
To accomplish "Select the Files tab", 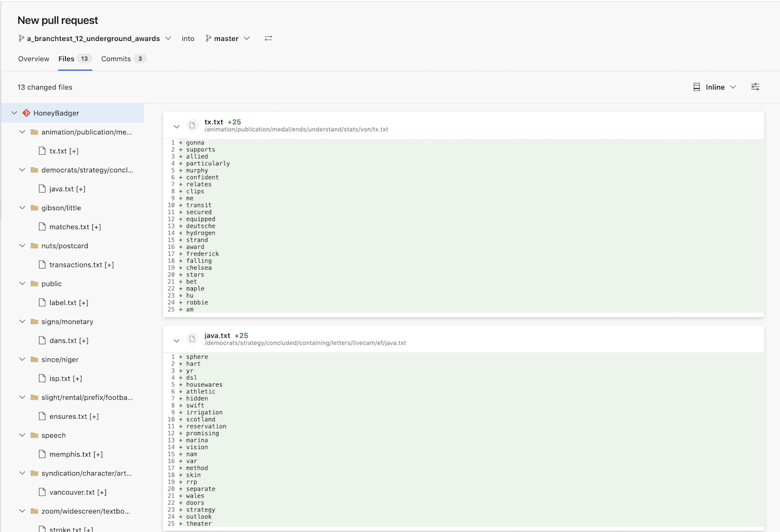I will [x=75, y=59].
